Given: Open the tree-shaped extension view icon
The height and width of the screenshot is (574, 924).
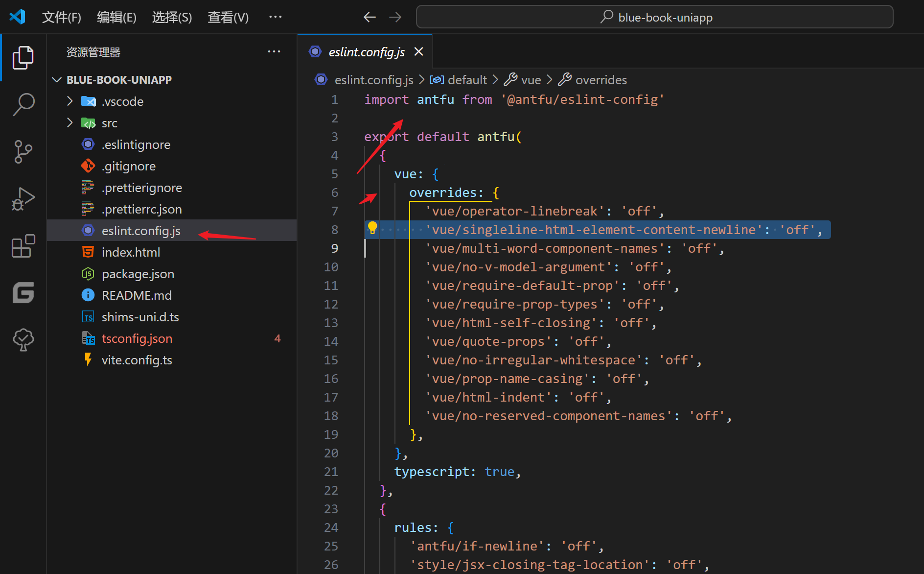Looking at the screenshot, I should [23, 339].
